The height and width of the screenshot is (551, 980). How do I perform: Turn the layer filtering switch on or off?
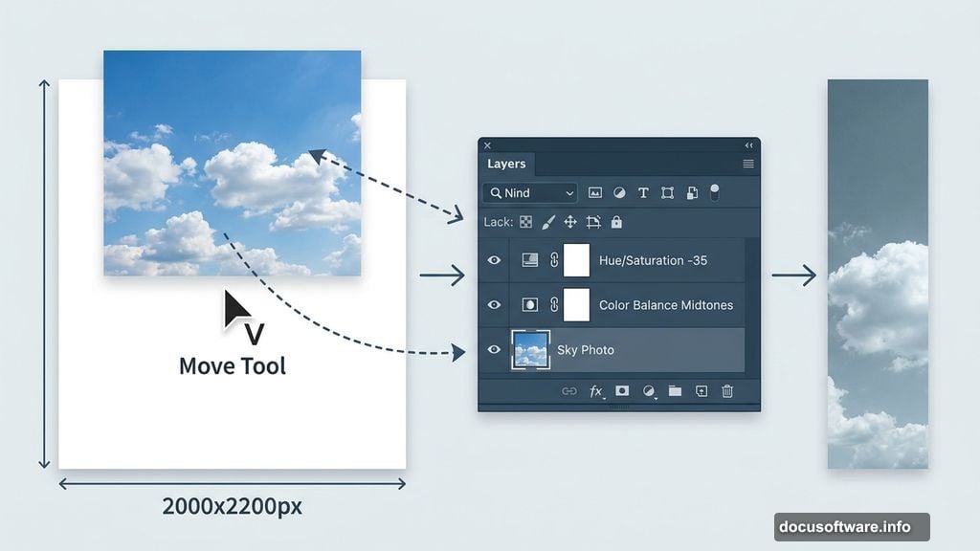pyautogui.click(x=714, y=193)
